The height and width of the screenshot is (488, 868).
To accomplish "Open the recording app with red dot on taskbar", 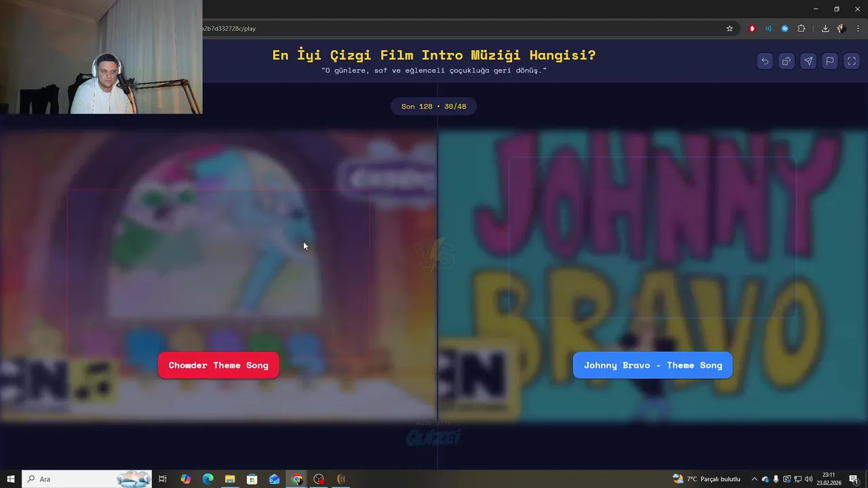I will 319,479.
